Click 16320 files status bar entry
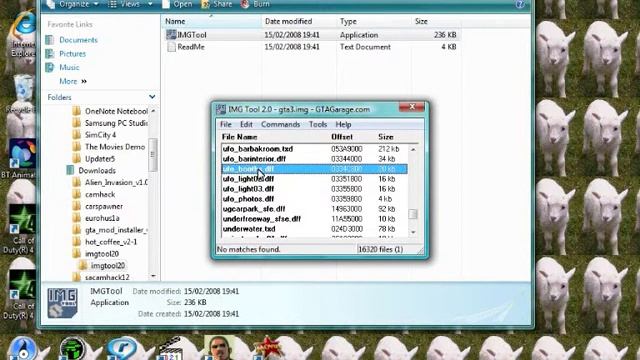 380,249
